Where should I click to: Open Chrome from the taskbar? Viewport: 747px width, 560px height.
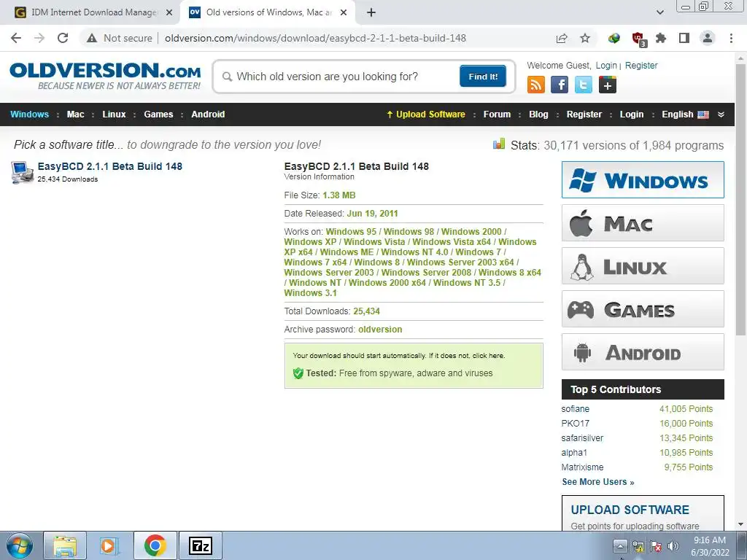click(x=155, y=545)
